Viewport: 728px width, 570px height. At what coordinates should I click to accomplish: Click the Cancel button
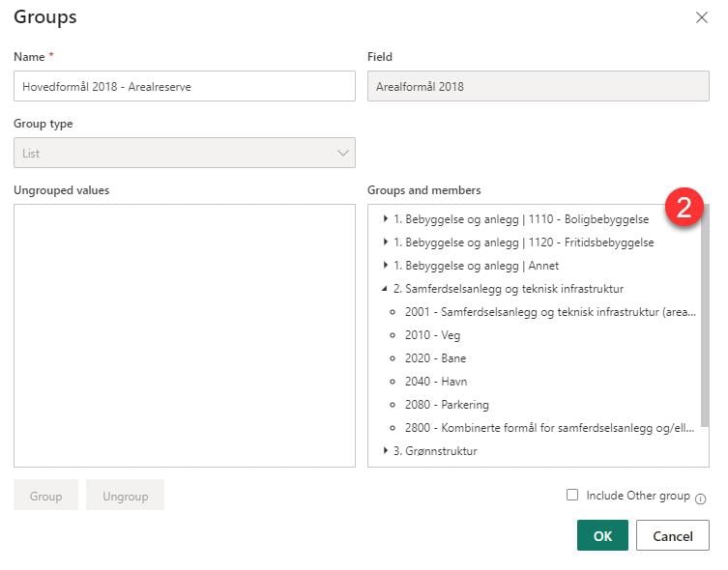coord(672,536)
